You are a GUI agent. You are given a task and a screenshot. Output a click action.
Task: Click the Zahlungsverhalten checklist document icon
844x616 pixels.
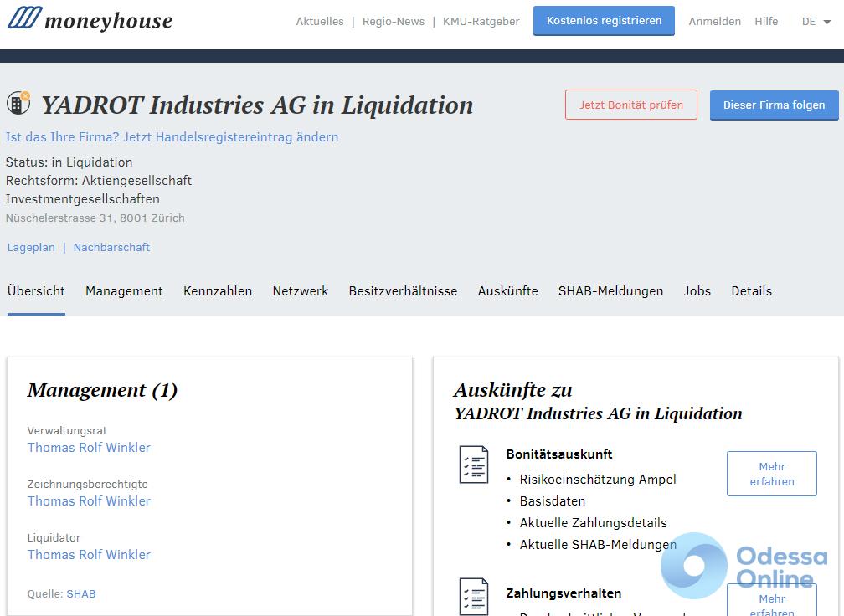coord(474,596)
